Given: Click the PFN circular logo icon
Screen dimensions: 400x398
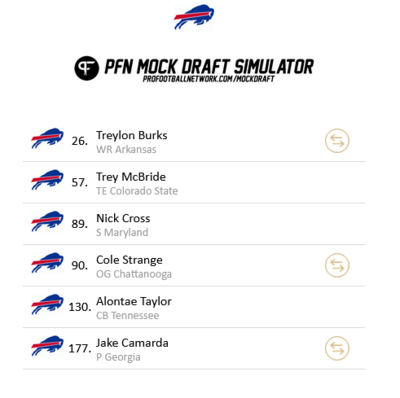Looking at the screenshot, I should tap(86, 68).
